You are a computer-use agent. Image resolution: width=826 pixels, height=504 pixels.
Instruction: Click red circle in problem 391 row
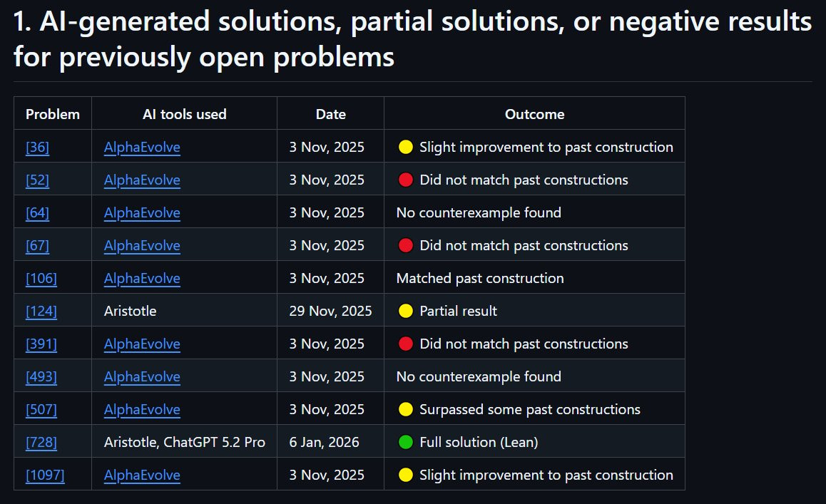pyautogui.click(x=406, y=344)
